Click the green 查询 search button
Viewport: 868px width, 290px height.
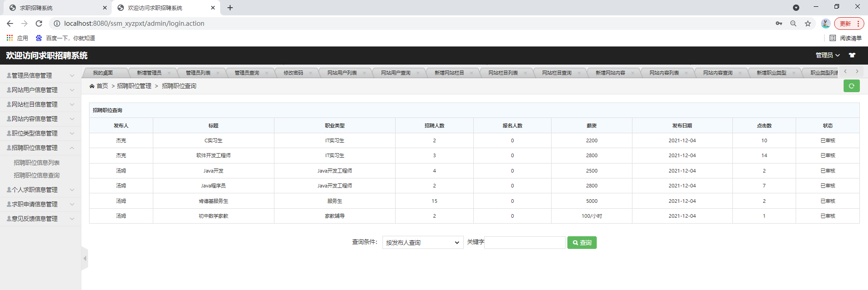click(x=582, y=243)
